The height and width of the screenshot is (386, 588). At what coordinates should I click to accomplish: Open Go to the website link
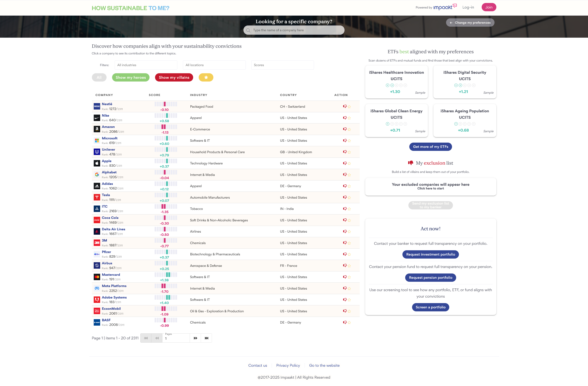point(324,366)
